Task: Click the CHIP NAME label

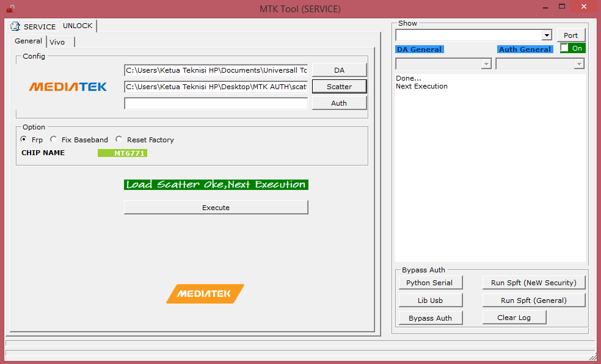Action: click(x=43, y=153)
